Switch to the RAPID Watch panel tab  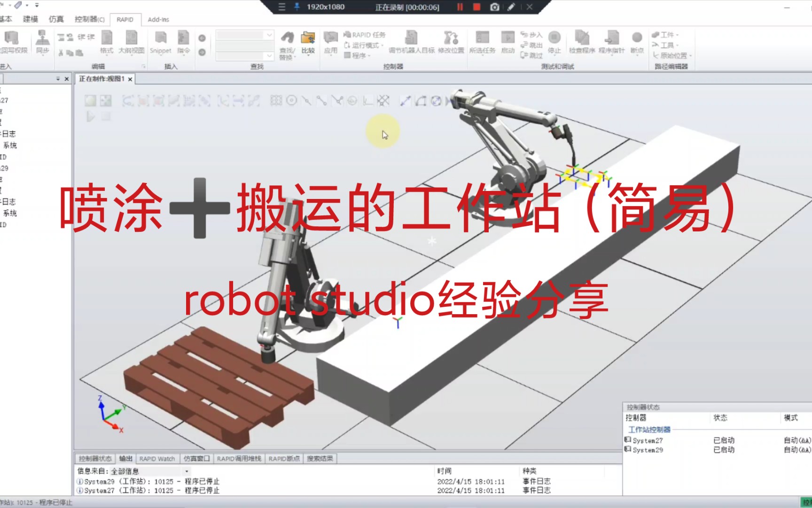[x=157, y=459]
